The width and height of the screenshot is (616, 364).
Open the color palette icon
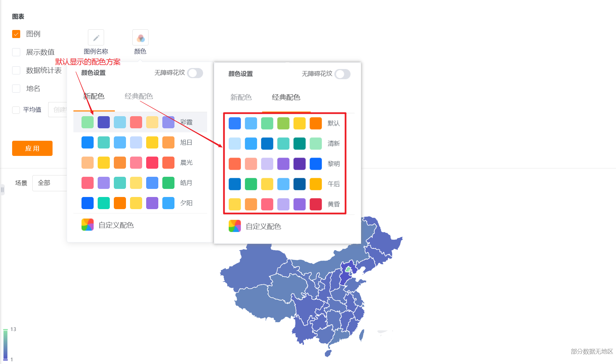pyautogui.click(x=140, y=37)
